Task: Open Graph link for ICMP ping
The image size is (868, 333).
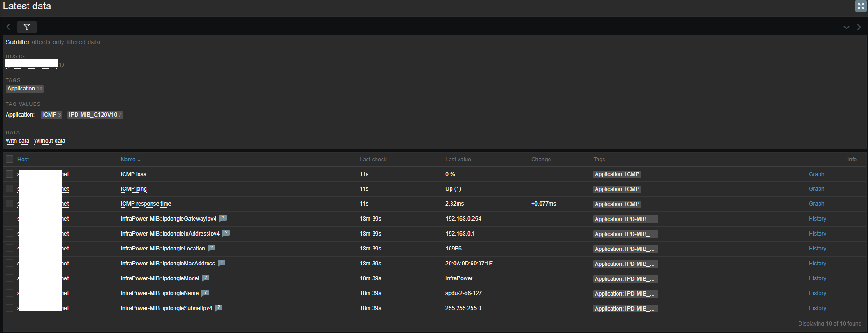Action: coord(816,189)
